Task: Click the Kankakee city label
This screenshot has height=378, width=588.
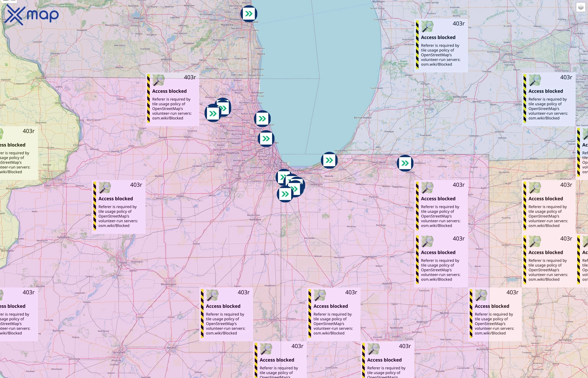Action: coord(255,219)
